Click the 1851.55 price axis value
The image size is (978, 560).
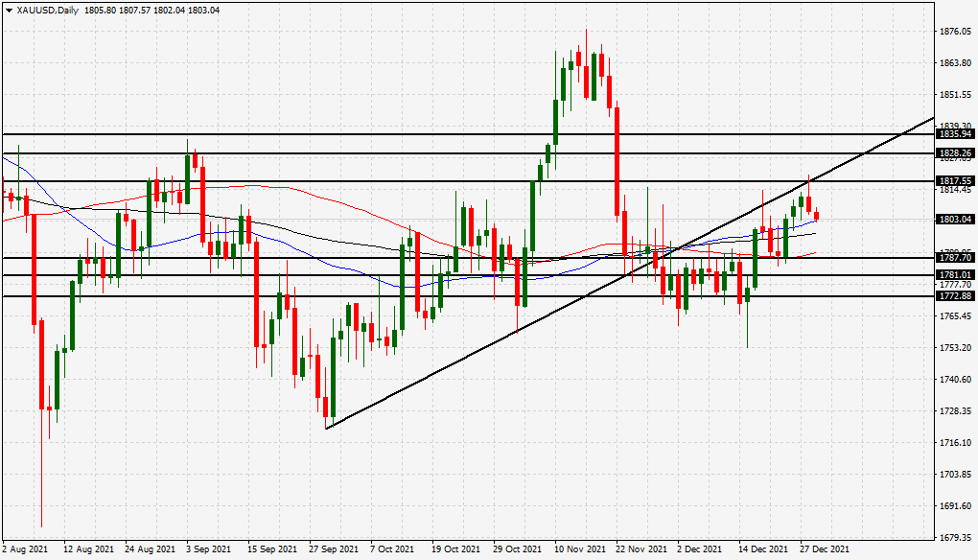click(956, 95)
